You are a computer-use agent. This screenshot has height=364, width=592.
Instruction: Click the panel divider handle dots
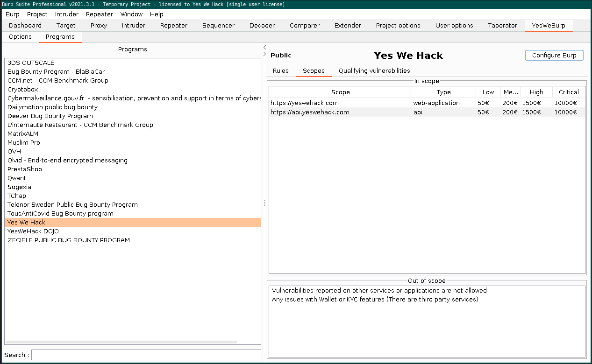tap(264, 203)
